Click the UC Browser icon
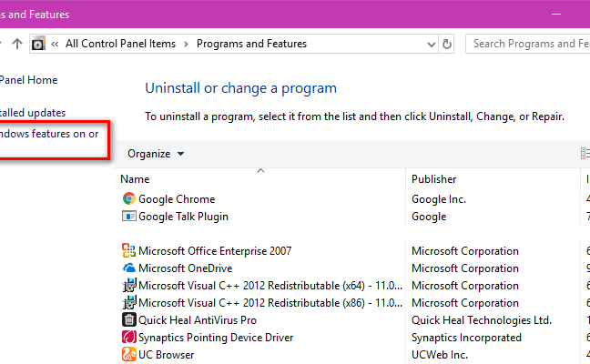590x364 pixels. [x=129, y=354]
